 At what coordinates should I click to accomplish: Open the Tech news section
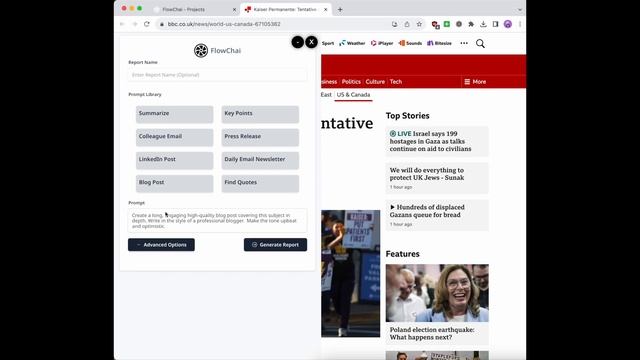click(396, 82)
